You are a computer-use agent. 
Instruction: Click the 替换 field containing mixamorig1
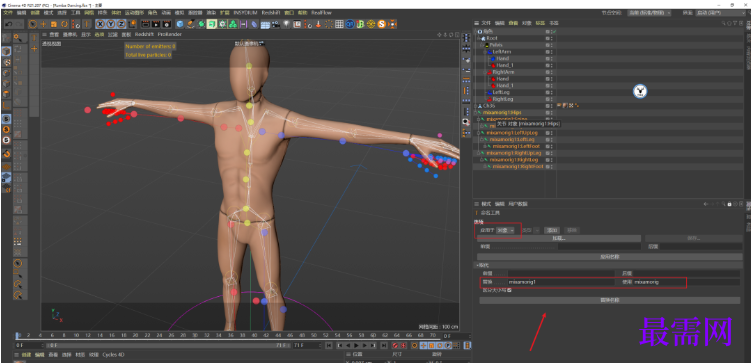[x=561, y=282]
